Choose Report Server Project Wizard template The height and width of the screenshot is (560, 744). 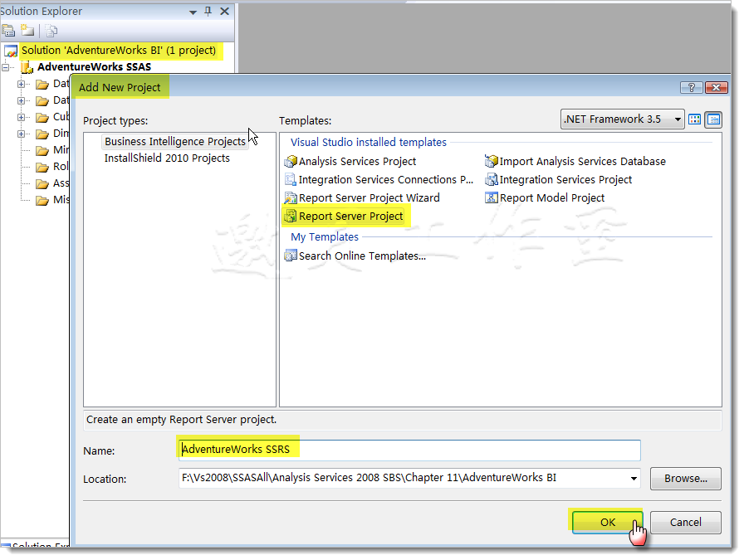pos(362,197)
